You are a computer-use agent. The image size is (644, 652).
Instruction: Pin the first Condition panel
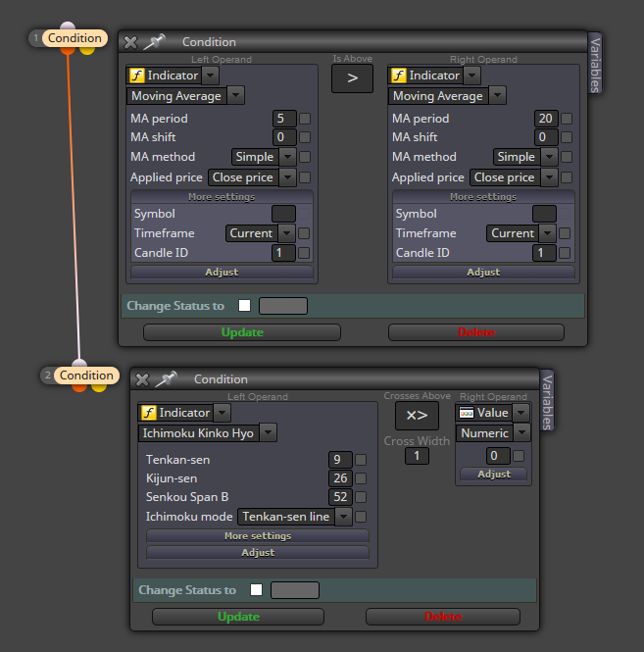tap(154, 42)
